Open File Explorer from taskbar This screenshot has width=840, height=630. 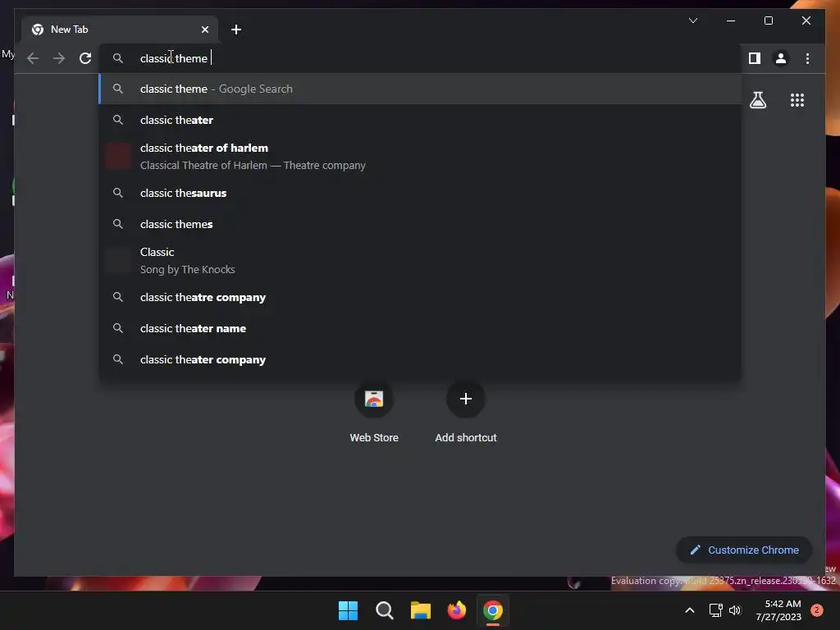tap(421, 610)
